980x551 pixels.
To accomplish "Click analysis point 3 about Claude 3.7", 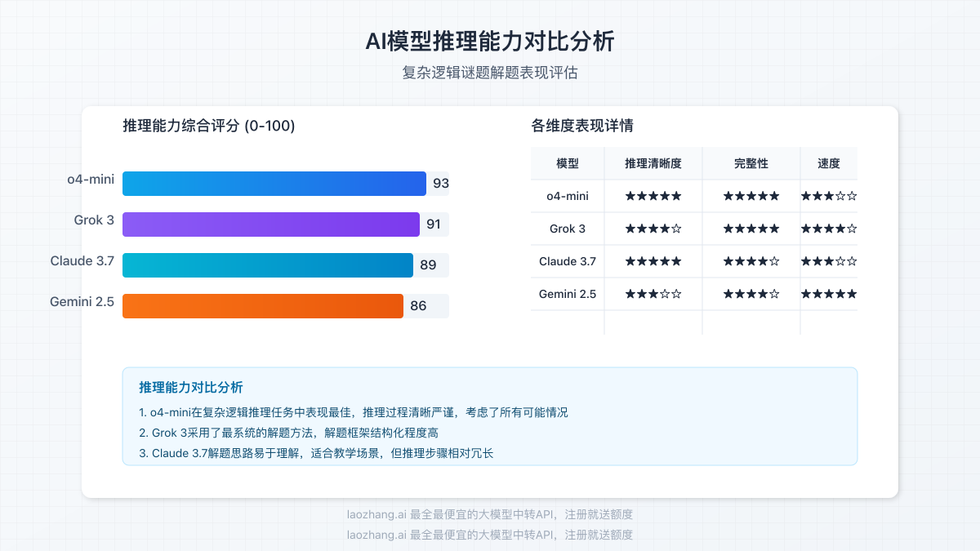I will point(316,453).
